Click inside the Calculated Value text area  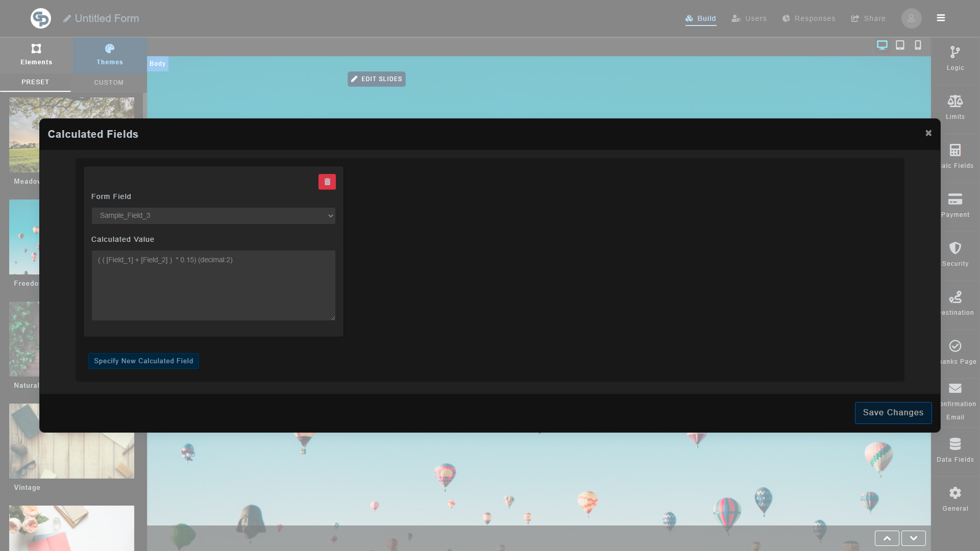coord(213,285)
